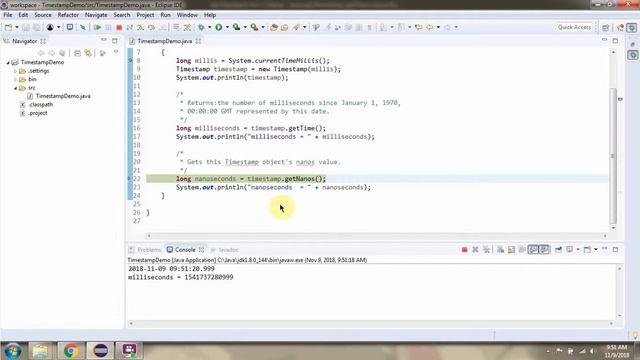Open the New wizard dropdown arrow
The image size is (640, 360).
(x=17, y=27)
